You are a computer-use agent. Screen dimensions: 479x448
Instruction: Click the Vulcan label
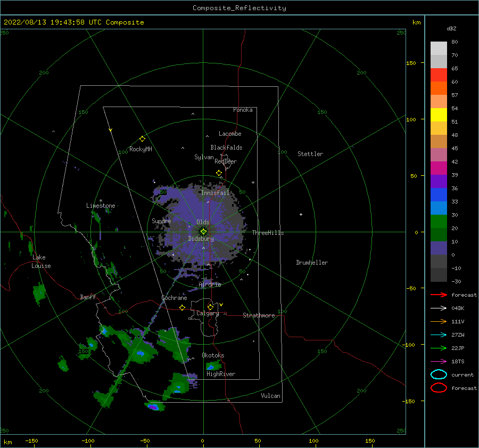tap(270, 396)
